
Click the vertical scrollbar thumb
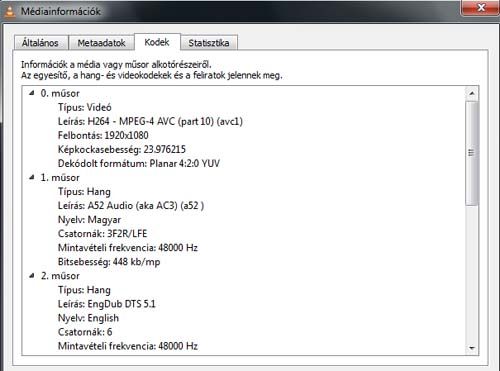tap(472, 153)
